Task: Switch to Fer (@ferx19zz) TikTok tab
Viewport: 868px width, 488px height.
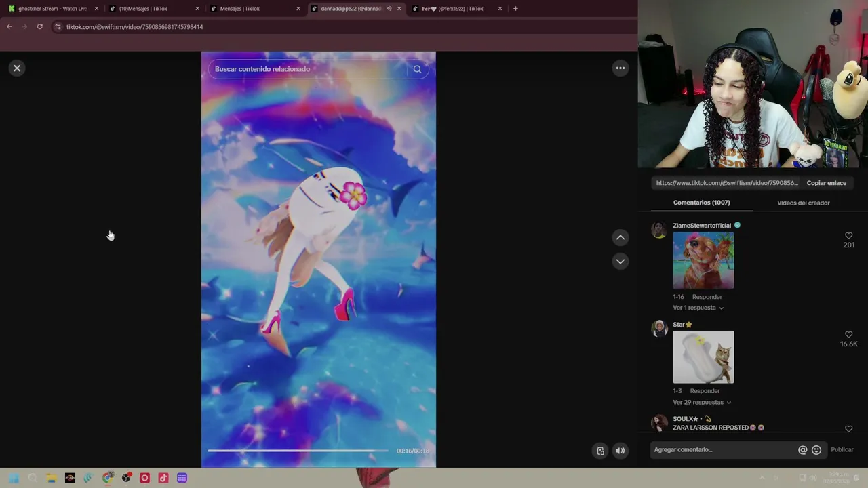Action: [x=458, y=9]
